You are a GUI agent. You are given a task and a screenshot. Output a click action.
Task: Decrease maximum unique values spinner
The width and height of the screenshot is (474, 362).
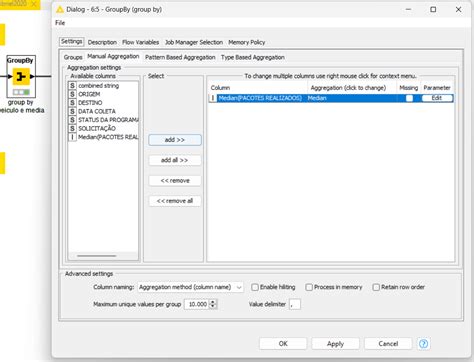(213, 307)
